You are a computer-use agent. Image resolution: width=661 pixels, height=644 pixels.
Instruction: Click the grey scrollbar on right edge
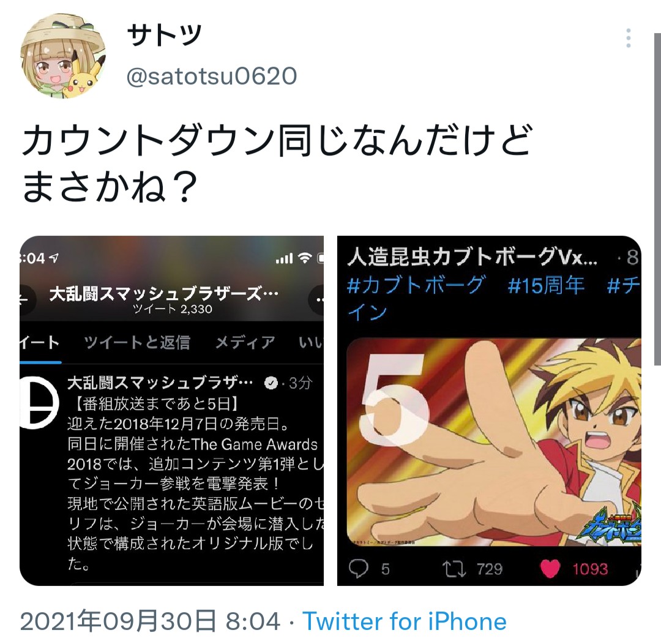pos(657,198)
